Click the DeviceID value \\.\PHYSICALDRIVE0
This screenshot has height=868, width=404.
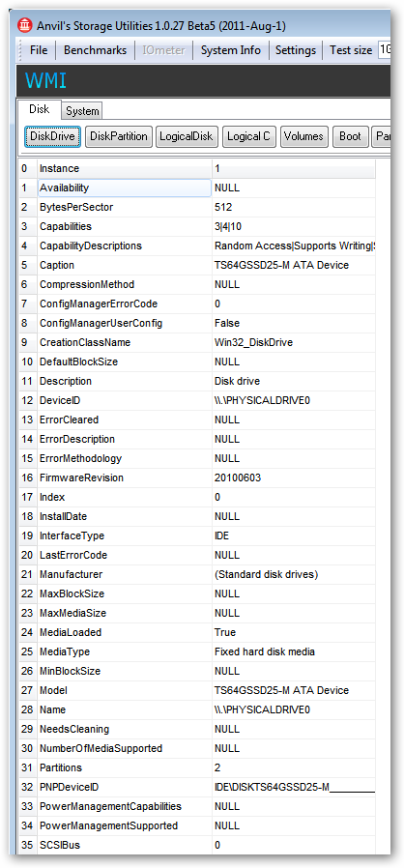point(262,400)
